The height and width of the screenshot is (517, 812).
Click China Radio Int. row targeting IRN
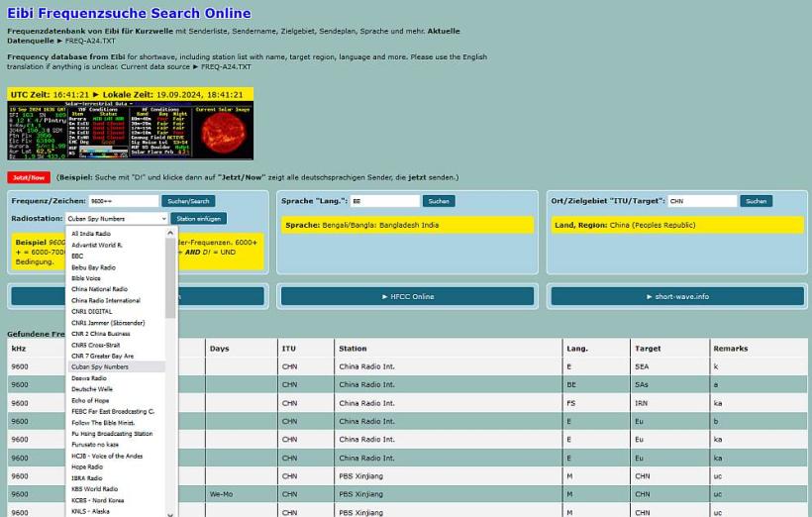[408, 403]
